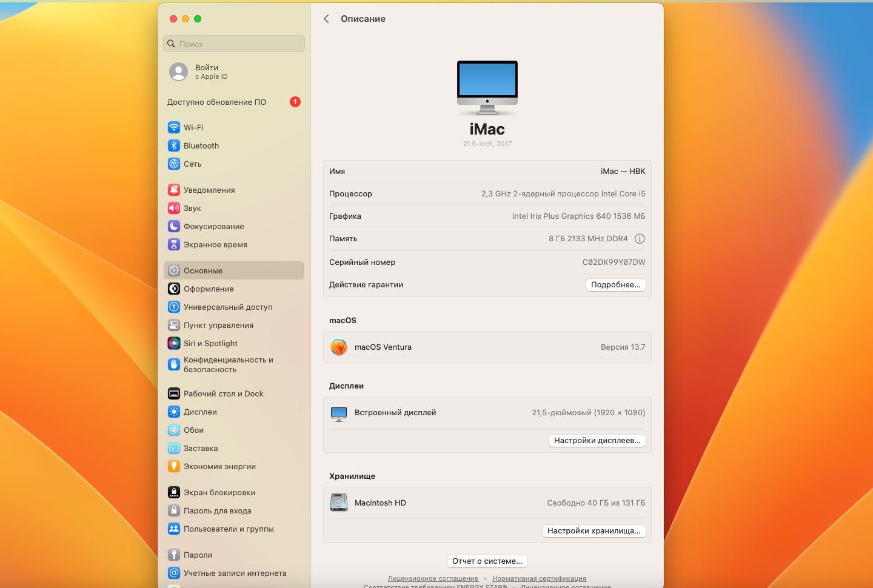Image resolution: width=873 pixels, height=588 pixels.
Task: Select the Звук speaker icon
Action: point(174,208)
